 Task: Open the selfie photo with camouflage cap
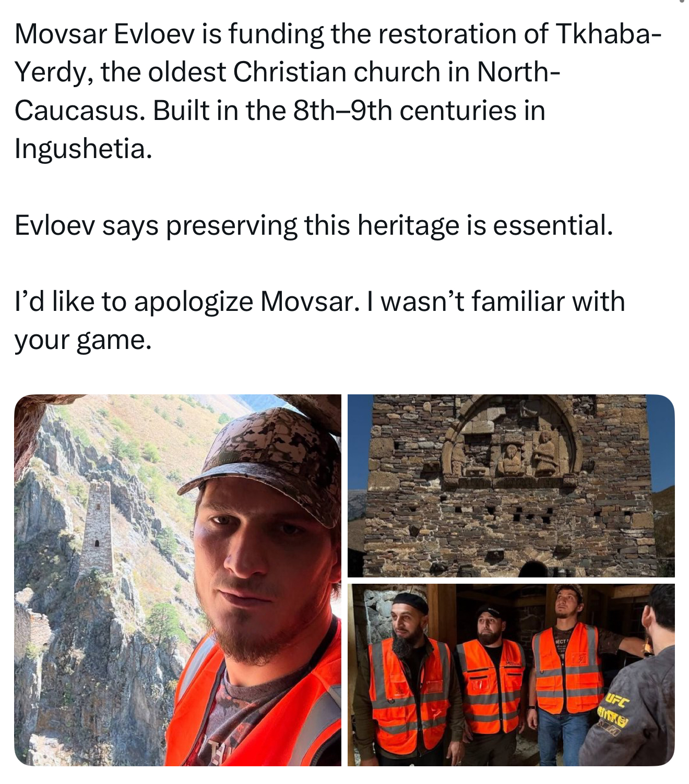177,580
